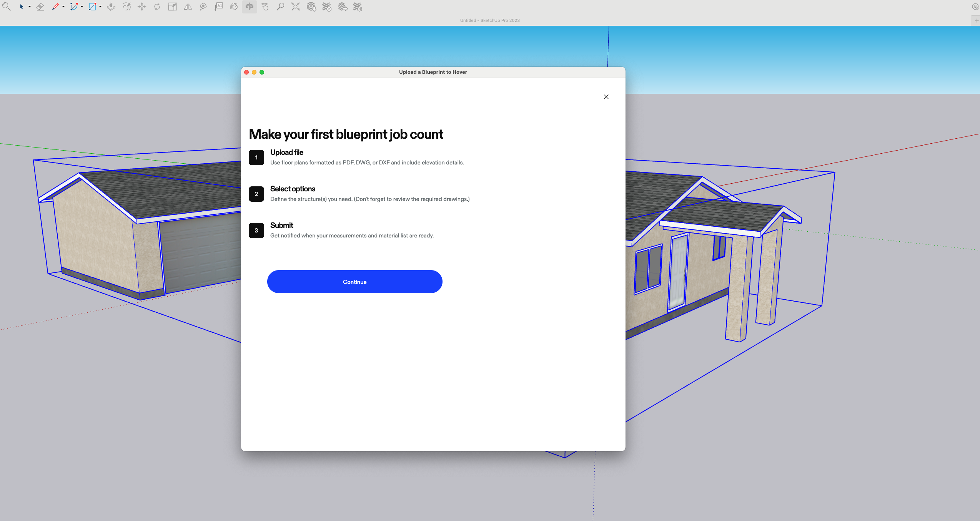Select the Rotate tool
The width and height of the screenshot is (980, 521).
(157, 7)
